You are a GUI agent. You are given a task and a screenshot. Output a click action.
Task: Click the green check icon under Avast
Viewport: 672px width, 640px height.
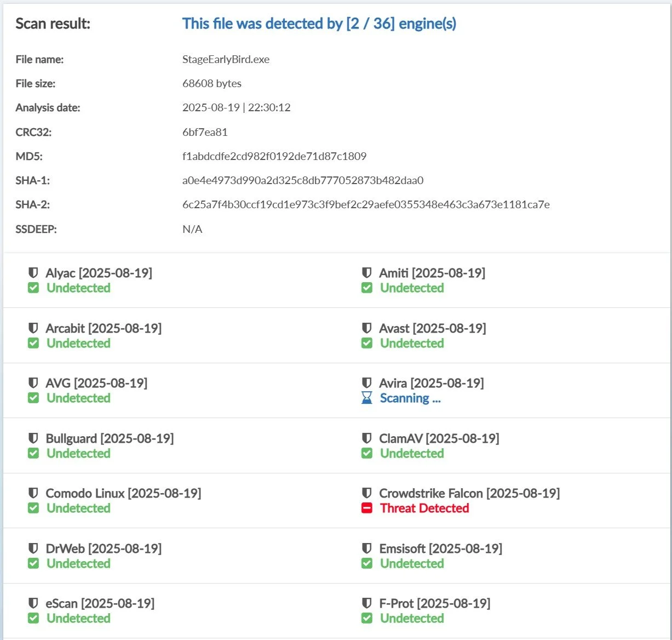point(367,343)
